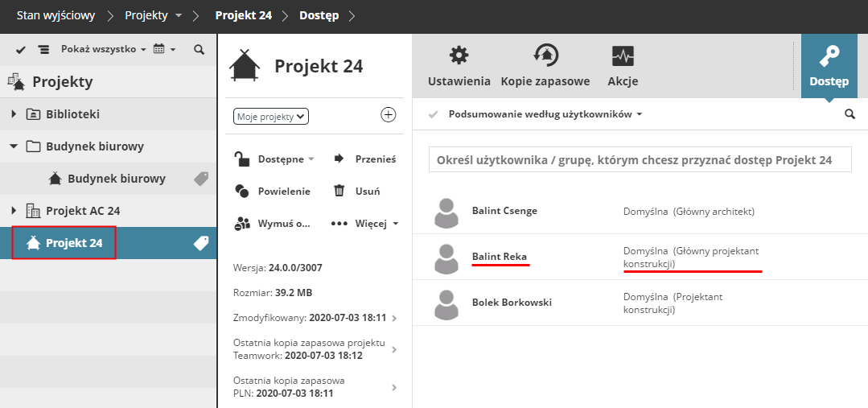
Task: Open the Więcej more options menu
Action: click(364, 224)
